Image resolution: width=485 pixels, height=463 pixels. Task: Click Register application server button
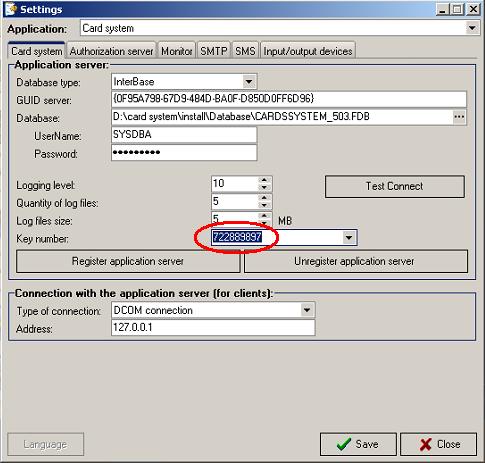point(128,261)
